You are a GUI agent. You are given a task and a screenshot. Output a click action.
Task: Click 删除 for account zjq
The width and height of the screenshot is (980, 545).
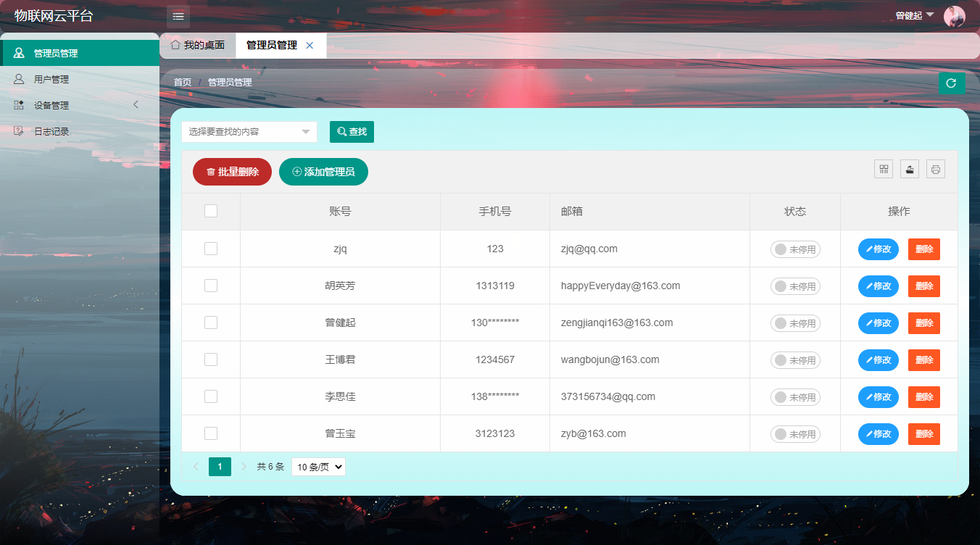coord(924,249)
